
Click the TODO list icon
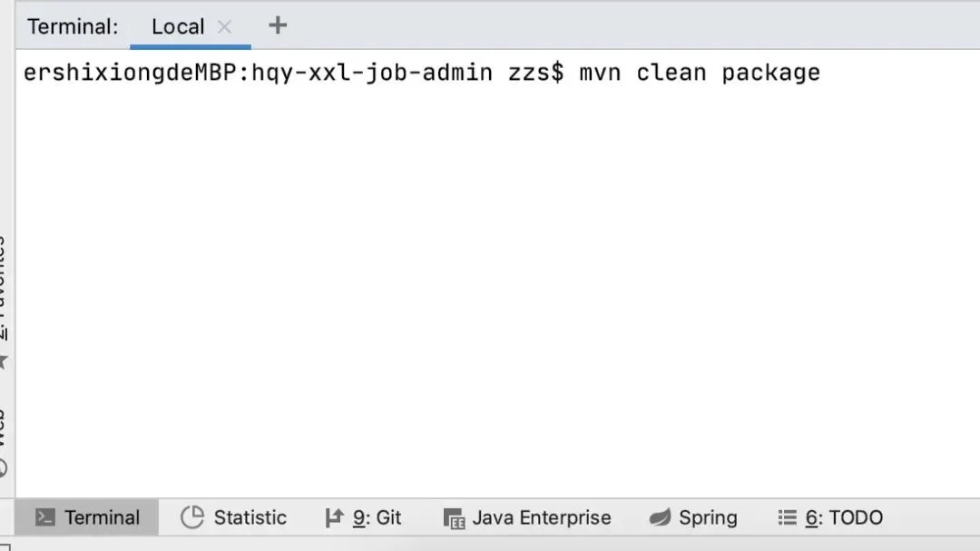787,517
